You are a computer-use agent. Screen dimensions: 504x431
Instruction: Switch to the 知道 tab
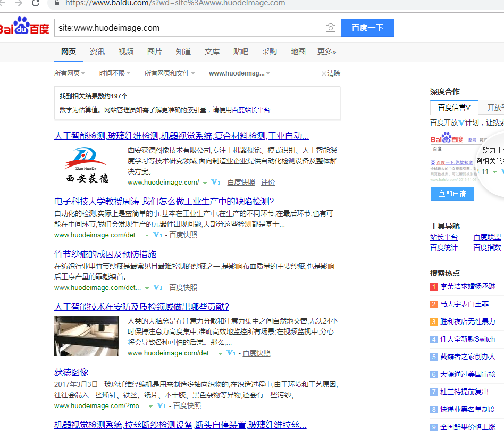pyautogui.click(x=183, y=52)
